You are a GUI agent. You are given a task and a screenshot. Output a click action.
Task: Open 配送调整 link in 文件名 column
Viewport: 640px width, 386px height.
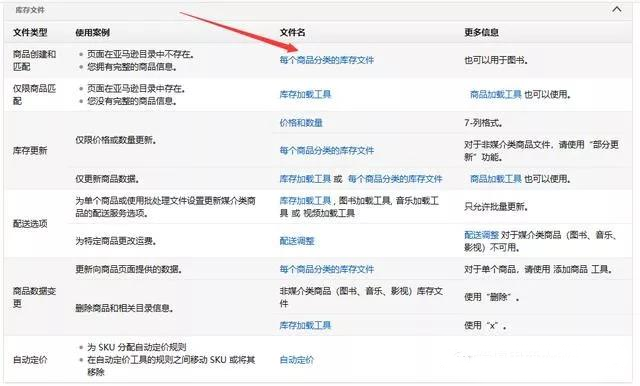pyautogui.click(x=297, y=241)
